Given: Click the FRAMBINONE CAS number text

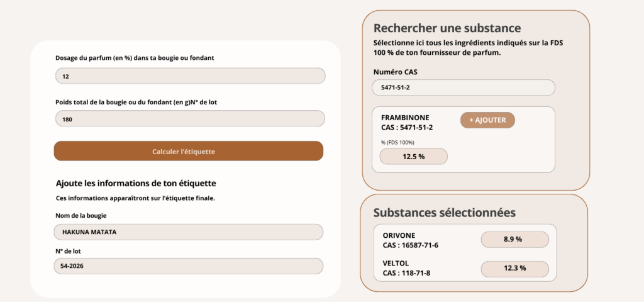Looking at the screenshot, I should pyautogui.click(x=407, y=128).
